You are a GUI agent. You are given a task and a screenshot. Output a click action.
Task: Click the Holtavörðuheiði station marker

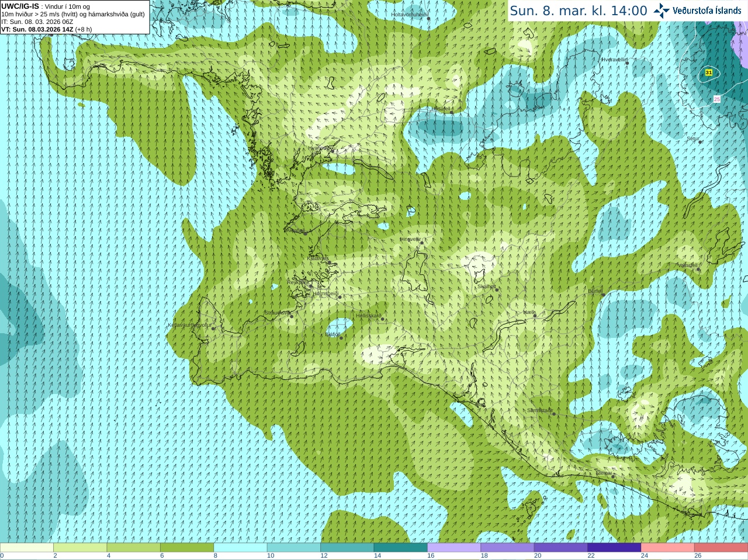pos(428,18)
